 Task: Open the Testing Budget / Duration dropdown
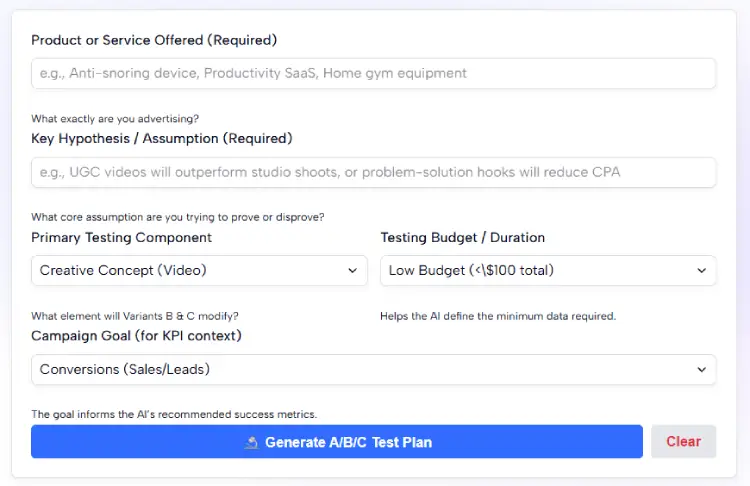pos(548,271)
